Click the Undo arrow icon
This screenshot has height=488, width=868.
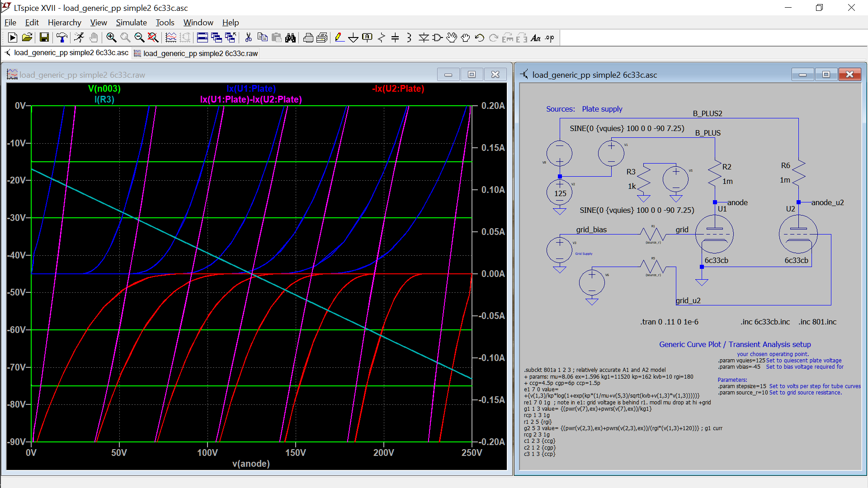pos(480,38)
